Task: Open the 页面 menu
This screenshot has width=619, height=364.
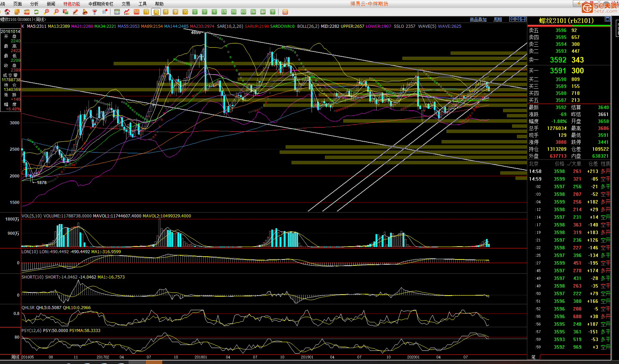Action: [x=17, y=4]
